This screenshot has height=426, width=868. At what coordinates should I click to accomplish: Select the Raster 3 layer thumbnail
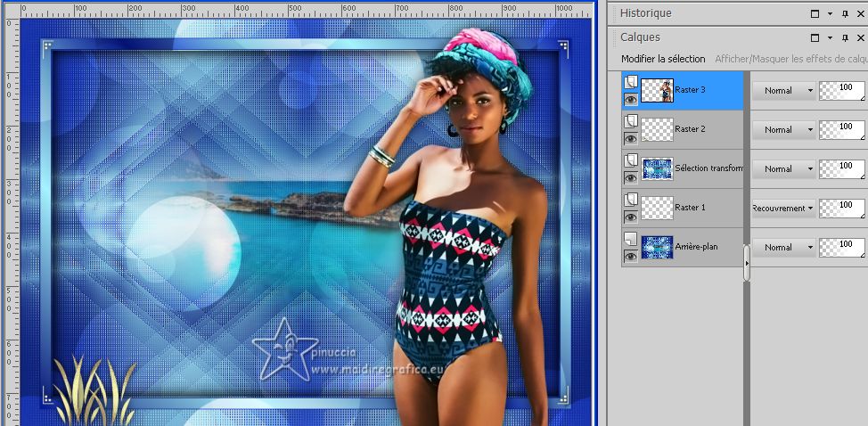657,90
